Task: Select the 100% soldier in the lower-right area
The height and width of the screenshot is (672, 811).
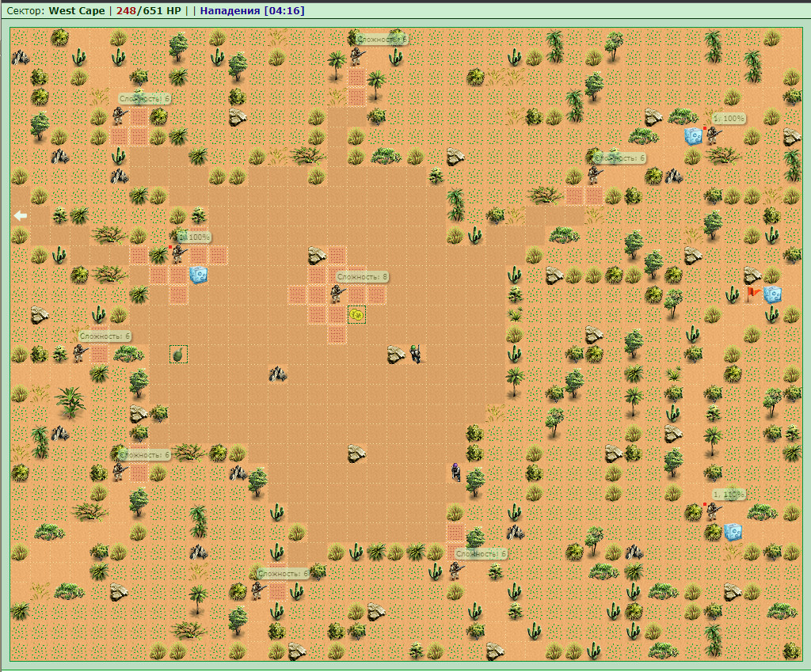Action: [713, 511]
